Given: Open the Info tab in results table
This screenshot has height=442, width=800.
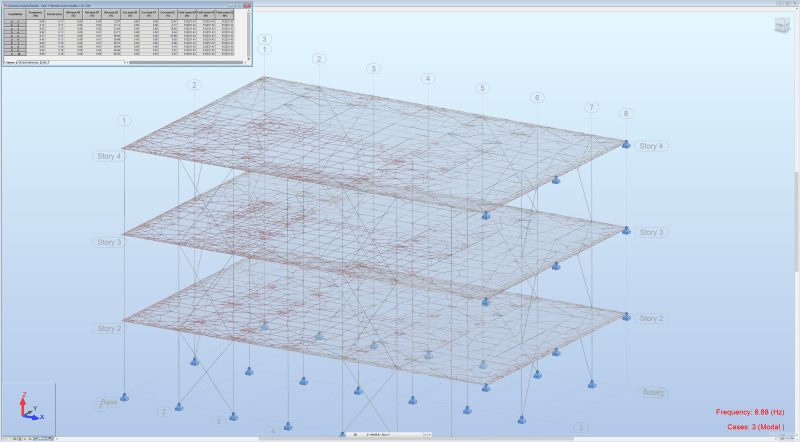Looking at the screenshot, I should (x=44, y=62).
